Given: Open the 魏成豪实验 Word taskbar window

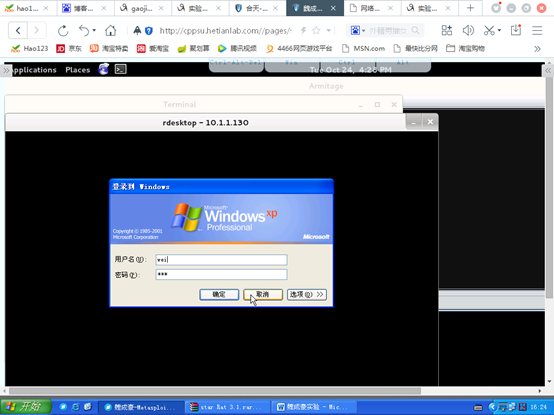Looking at the screenshot, I should 313,407.
